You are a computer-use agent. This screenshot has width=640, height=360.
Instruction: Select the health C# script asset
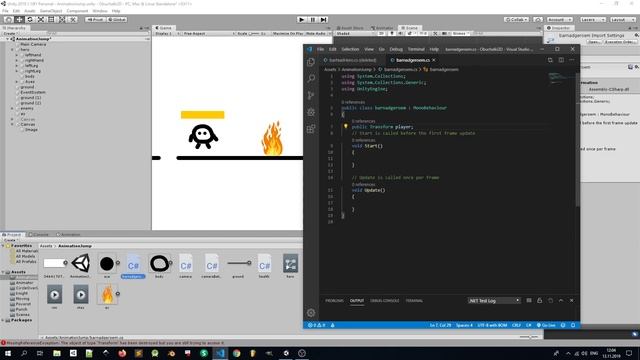264,267
